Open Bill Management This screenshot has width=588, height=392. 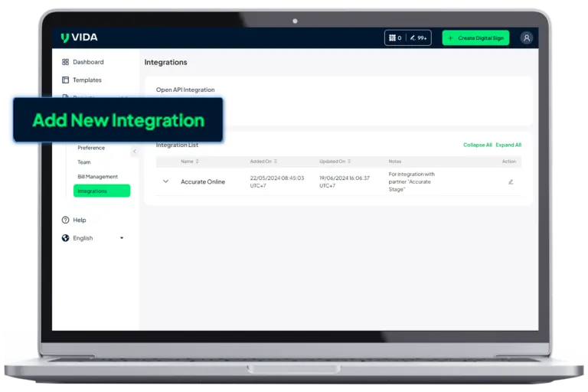click(x=97, y=177)
